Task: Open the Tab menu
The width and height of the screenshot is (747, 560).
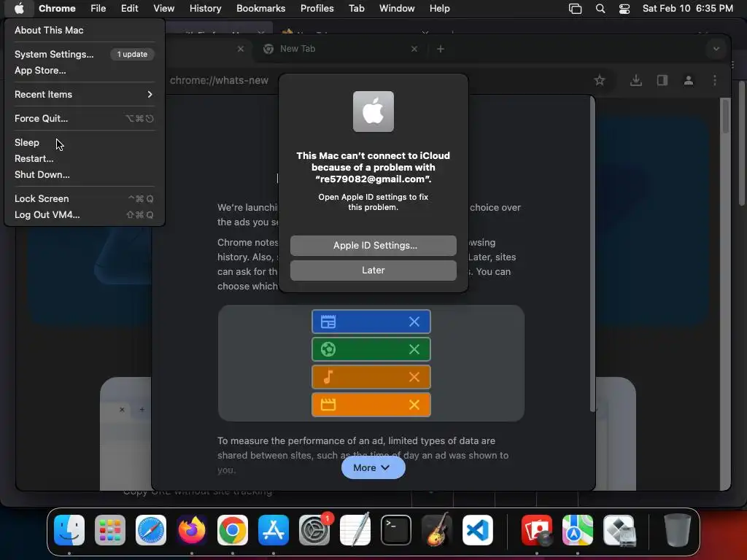Action: 356,9
